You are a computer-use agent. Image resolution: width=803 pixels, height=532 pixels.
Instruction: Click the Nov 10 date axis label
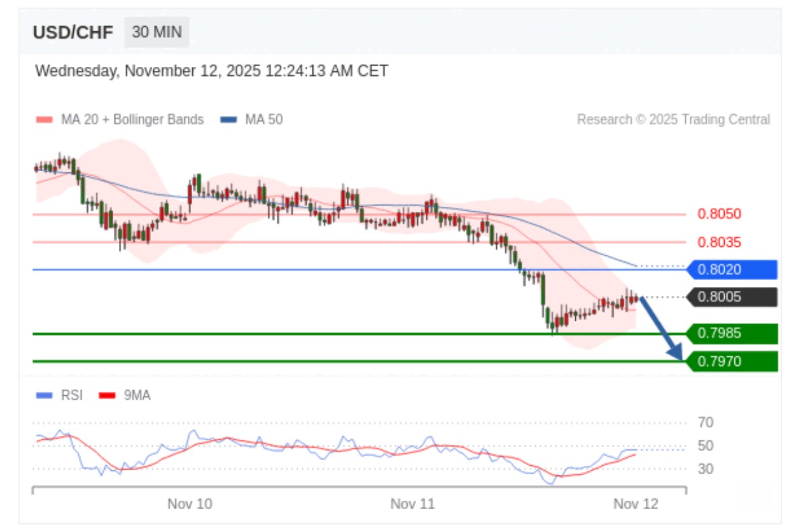pos(190,504)
